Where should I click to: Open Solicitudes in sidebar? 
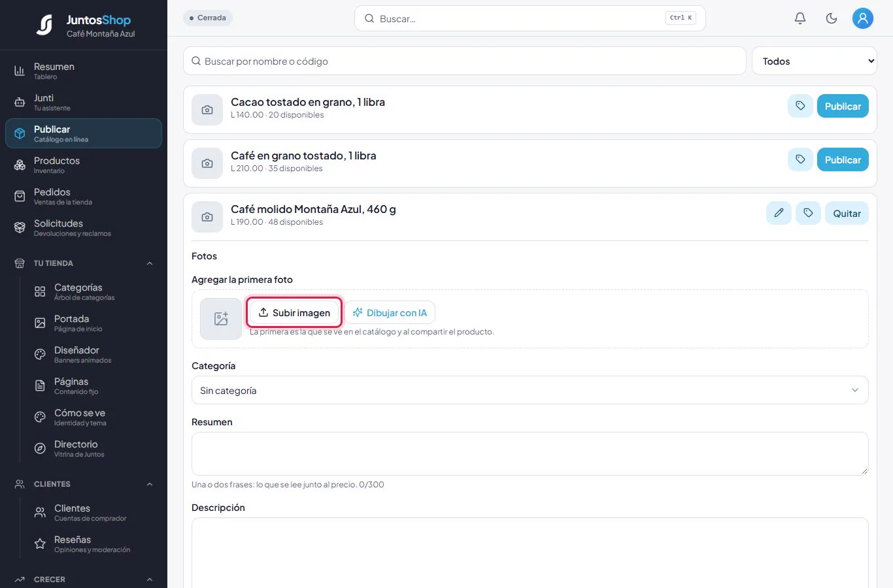pyautogui.click(x=84, y=227)
